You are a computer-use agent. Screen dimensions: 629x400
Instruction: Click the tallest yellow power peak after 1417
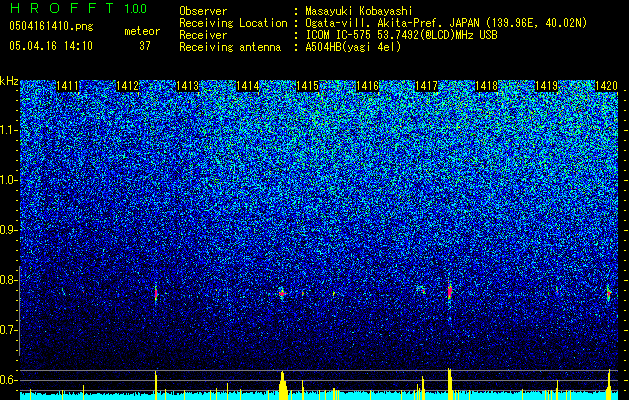(x=449, y=384)
